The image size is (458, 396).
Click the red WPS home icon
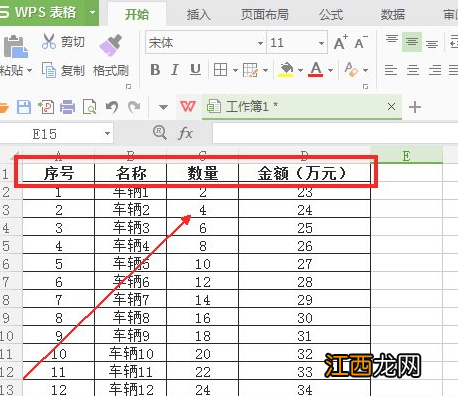pyautogui.click(x=187, y=107)
